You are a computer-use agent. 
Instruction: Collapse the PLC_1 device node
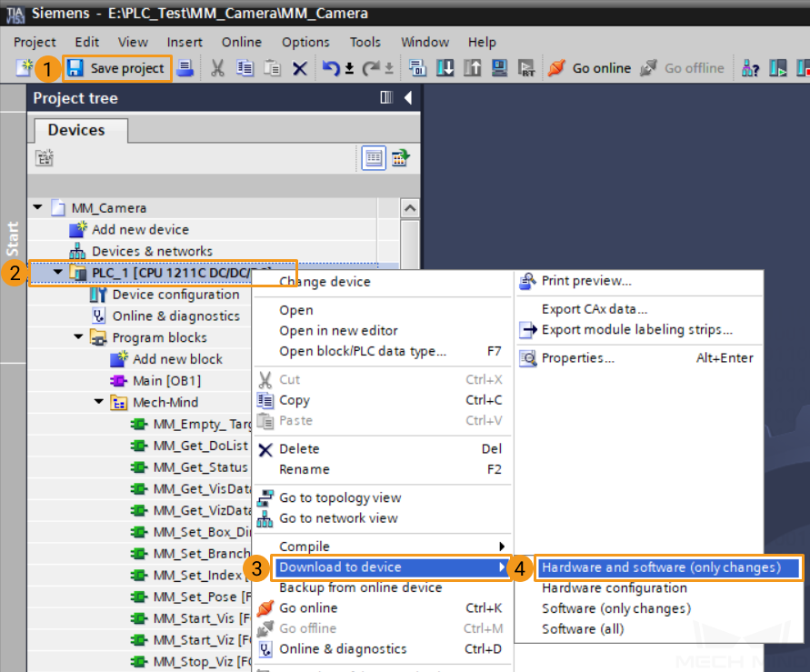(58, 272)
